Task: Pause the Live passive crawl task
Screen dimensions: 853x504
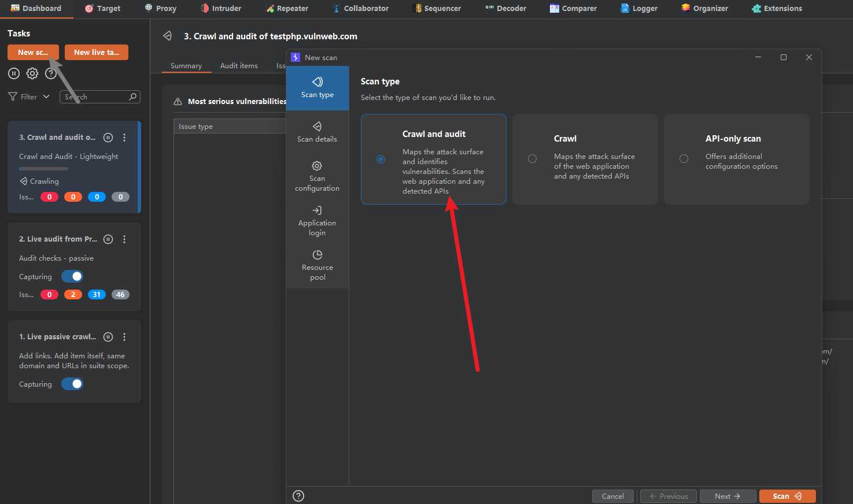Action: 108,337
